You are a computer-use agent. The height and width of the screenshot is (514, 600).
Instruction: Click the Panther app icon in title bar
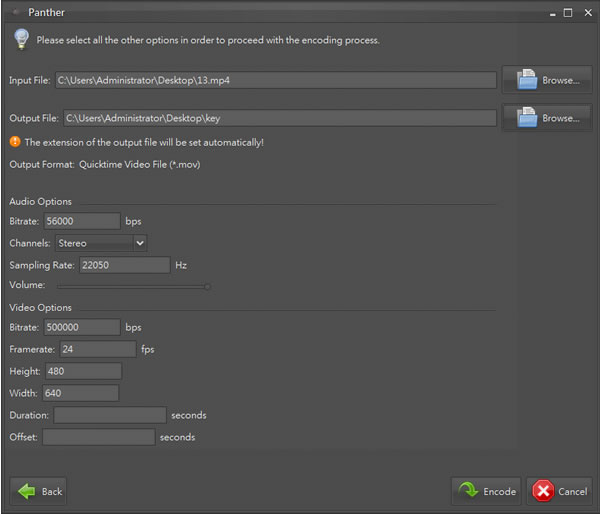16,12
